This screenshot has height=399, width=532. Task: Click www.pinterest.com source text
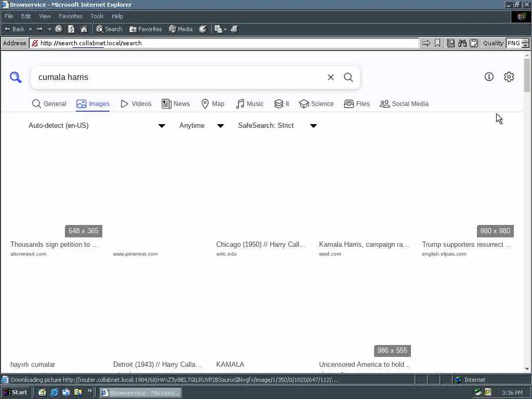click(x=136, y=254)
